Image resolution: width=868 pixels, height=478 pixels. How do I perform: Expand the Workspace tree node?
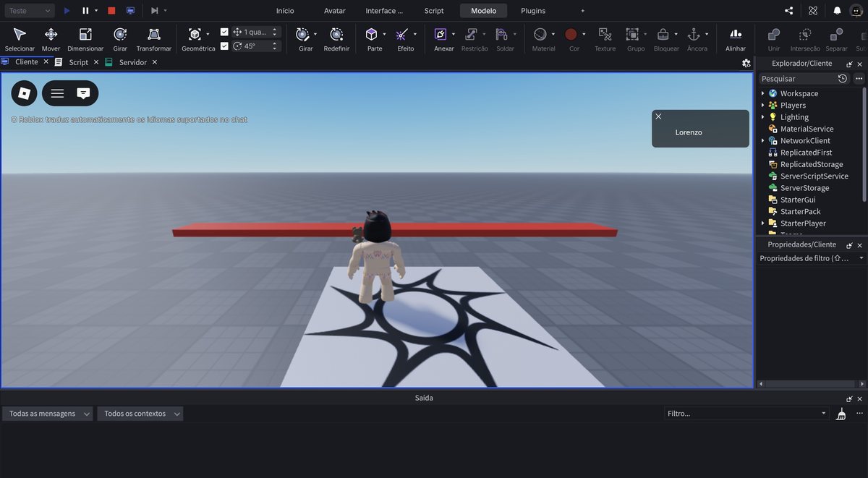click(x=762, y=93)
